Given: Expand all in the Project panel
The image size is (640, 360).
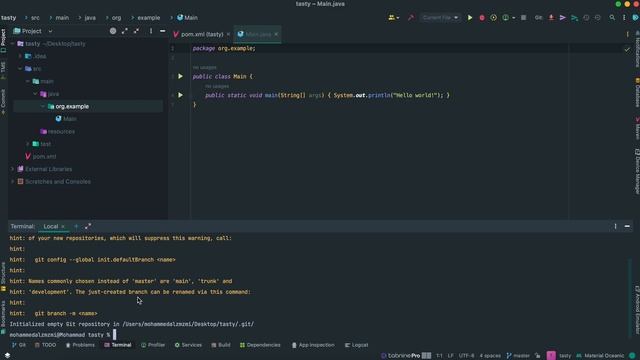Looking at the screenshot, I should tap(124, 31).
